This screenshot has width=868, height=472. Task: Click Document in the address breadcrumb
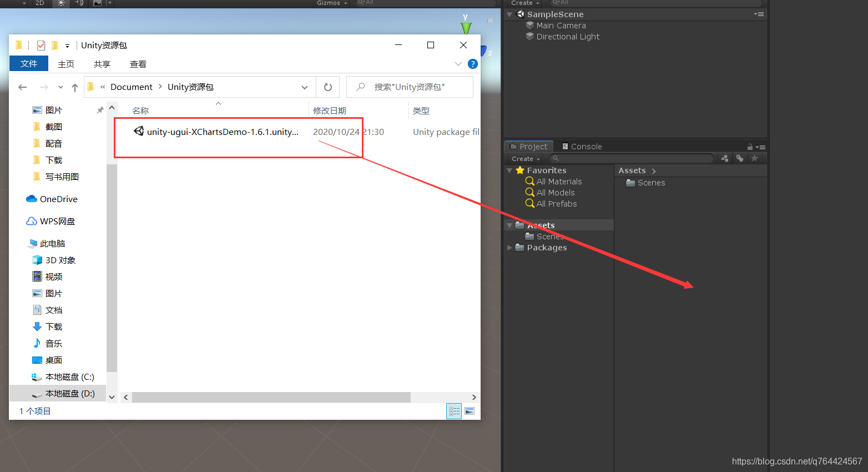pyautogui.click(x=132, y=87)
